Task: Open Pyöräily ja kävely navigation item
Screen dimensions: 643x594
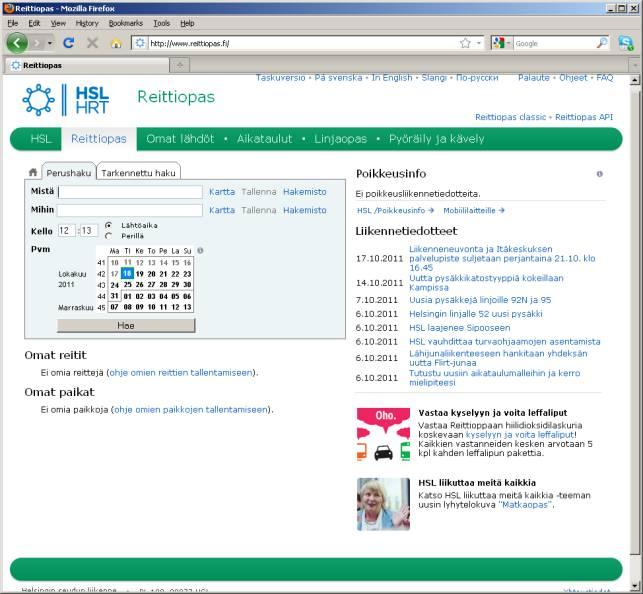Action: click(x=436, y=139)
